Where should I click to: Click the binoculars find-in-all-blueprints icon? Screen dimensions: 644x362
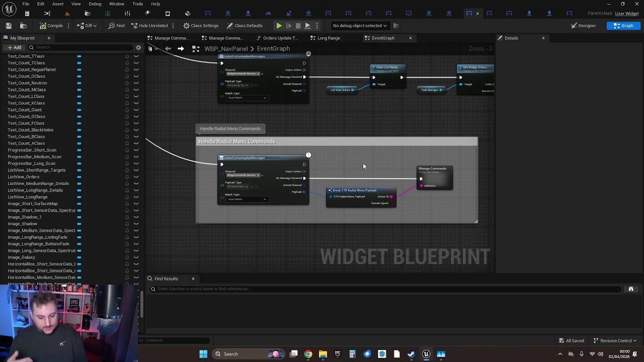(631, 289)
